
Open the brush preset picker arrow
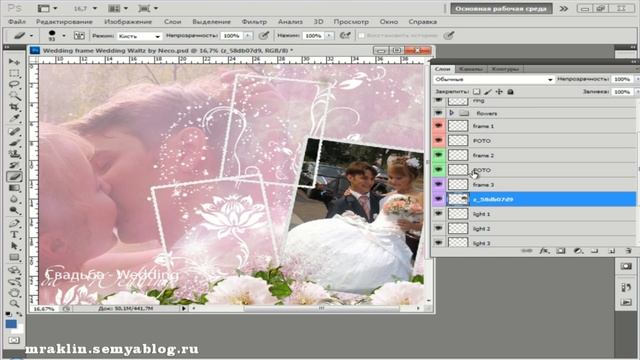point(64,36)
